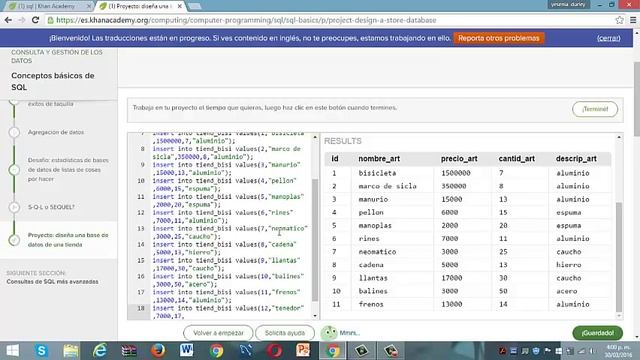Click the browser forward arrow
The height and width of the screenshot is (360, 640).
click(x=22, y=20)
